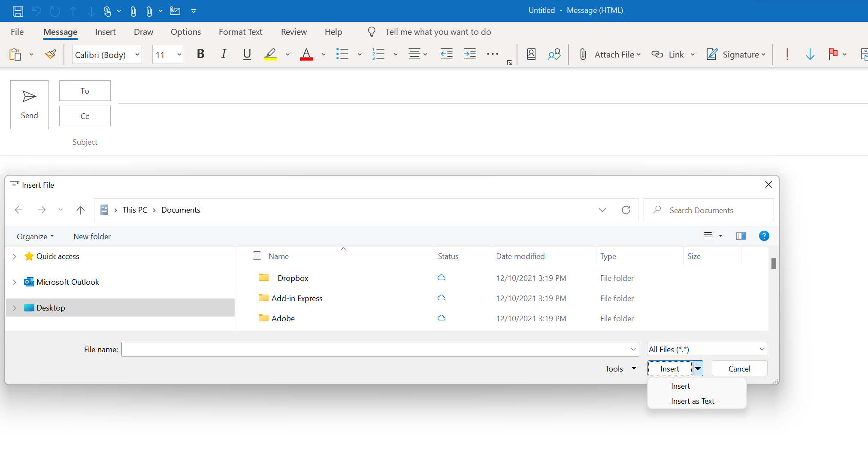Open All Files (*.*) type filter dropdown
The height and width of the screenshot is (460, 868).
707,349
